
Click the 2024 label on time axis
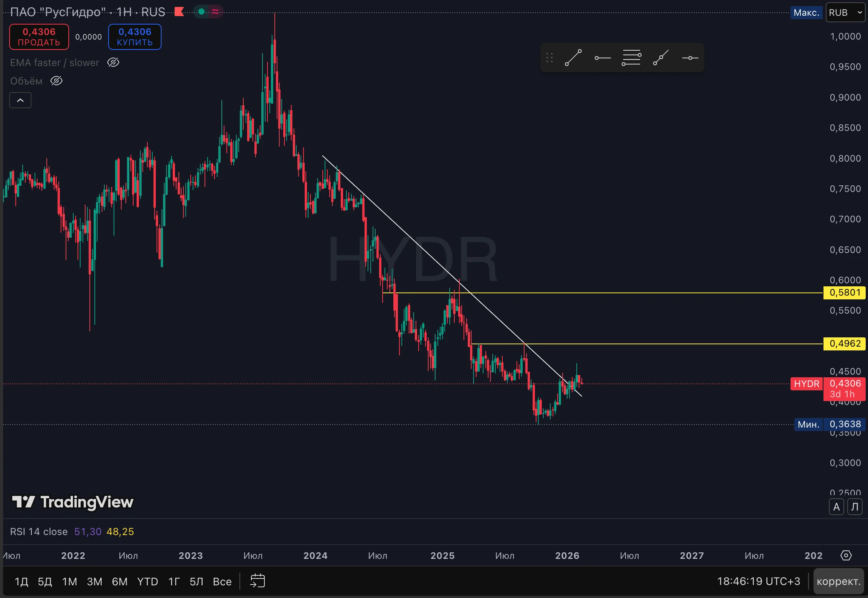coord(315,555)
